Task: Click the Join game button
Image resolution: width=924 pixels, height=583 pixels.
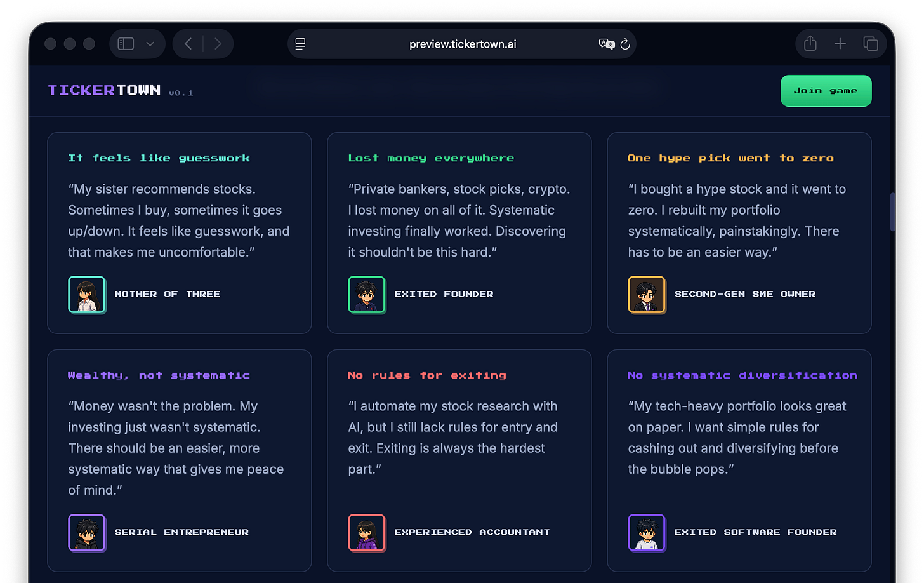Action: point(826,91)
